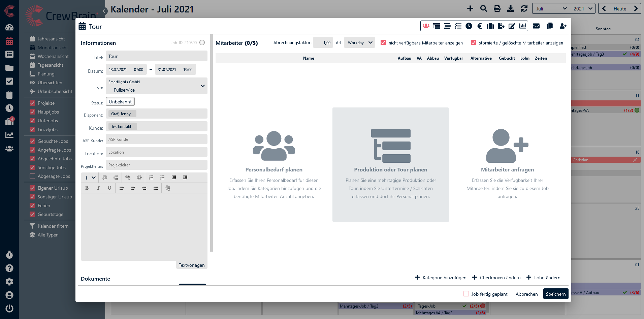Open the Juli month dropdown
The height and width of the screenshot is (319, 644).
(x=551, y=9)
